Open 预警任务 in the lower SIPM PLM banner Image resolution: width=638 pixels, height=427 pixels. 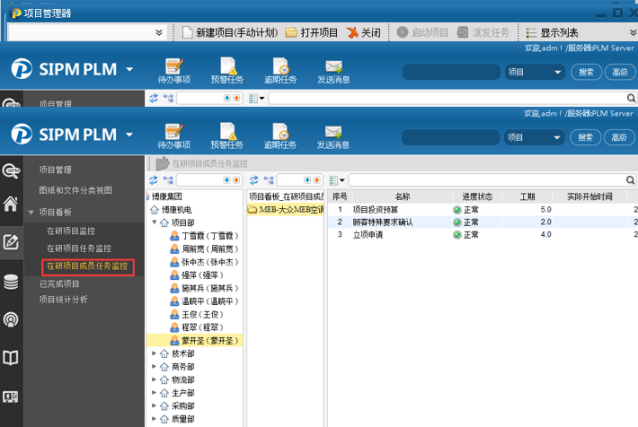227,136
